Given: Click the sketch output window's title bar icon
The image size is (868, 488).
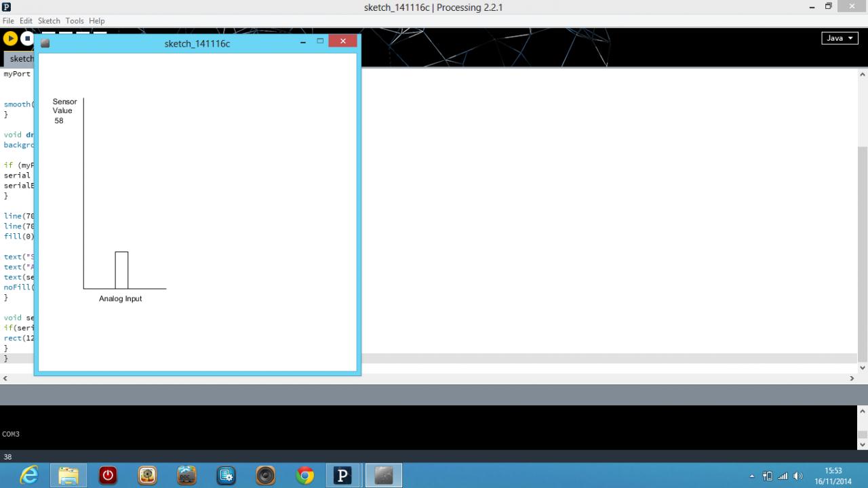Looking at the screenshot, I should click(x=45, y=43).
